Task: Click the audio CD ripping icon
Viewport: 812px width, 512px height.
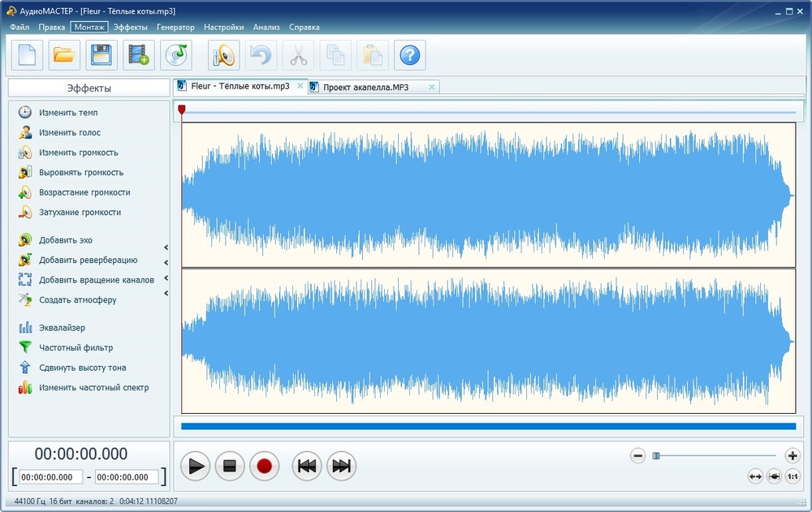Action: (x=176, y=55)
